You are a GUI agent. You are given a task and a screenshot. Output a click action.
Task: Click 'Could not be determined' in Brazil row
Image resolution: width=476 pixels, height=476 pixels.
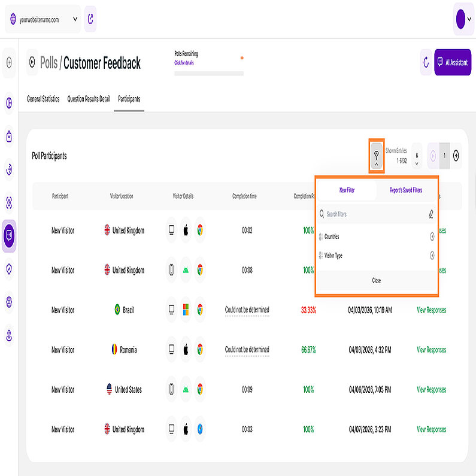[x=247, y=310]
